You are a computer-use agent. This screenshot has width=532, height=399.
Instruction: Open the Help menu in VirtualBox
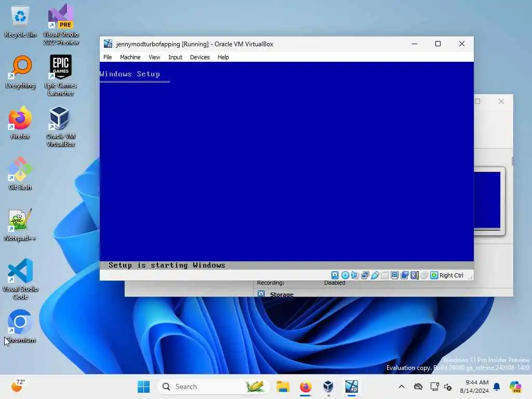click(223, 57)
